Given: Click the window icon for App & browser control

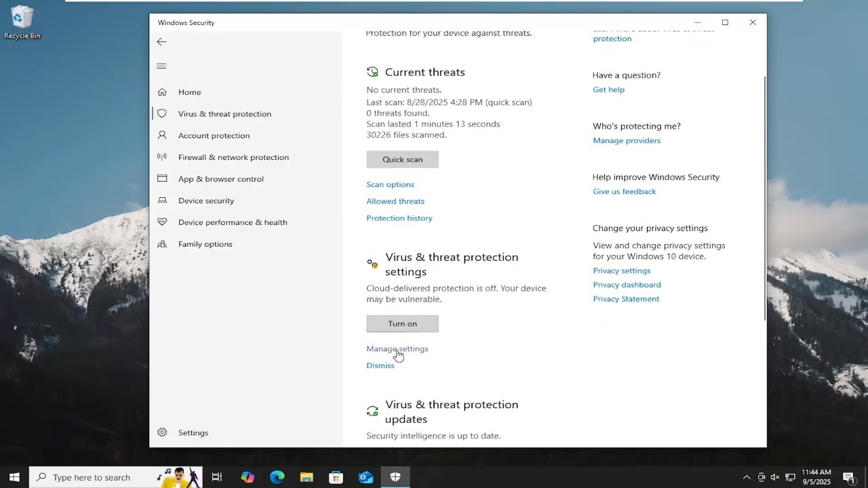Looking at the screenshot, I should [x=162, y=179].
